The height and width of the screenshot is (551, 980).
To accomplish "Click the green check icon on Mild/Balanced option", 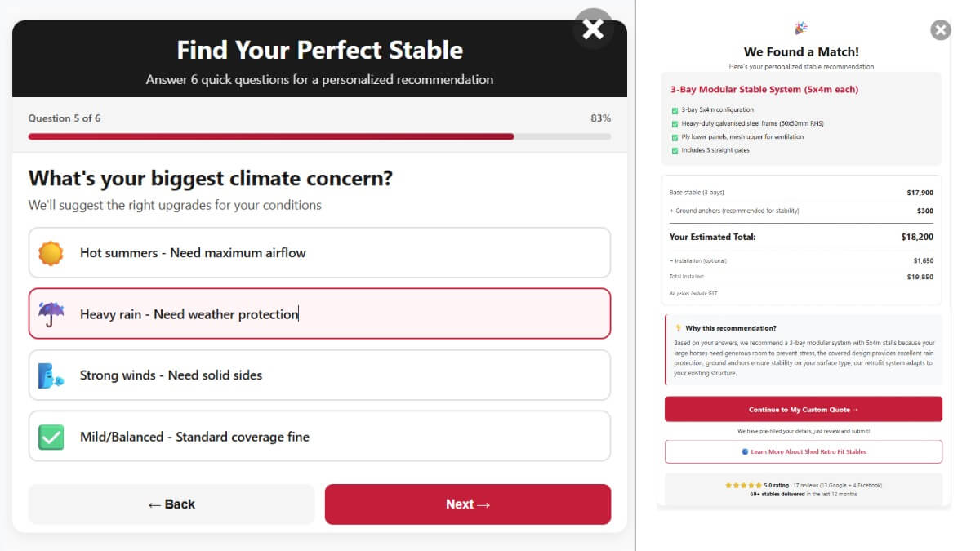I will [51, 437].
